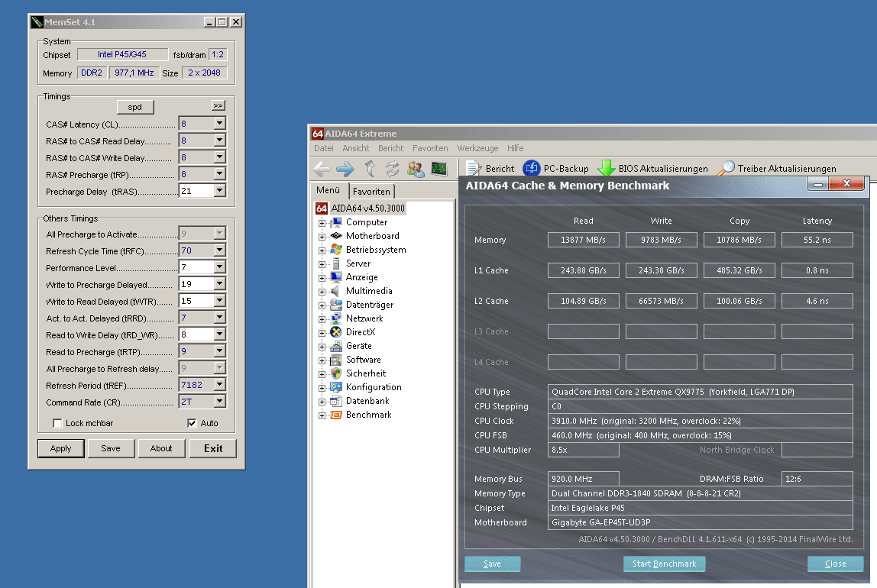Expand the Motherboard tree node

(322, 237)
